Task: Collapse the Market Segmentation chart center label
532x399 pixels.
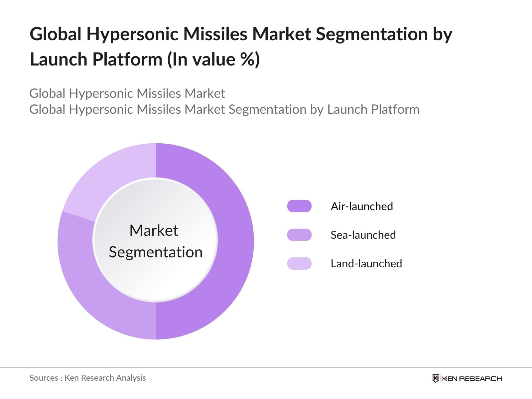Action: (x=156, y=241)
